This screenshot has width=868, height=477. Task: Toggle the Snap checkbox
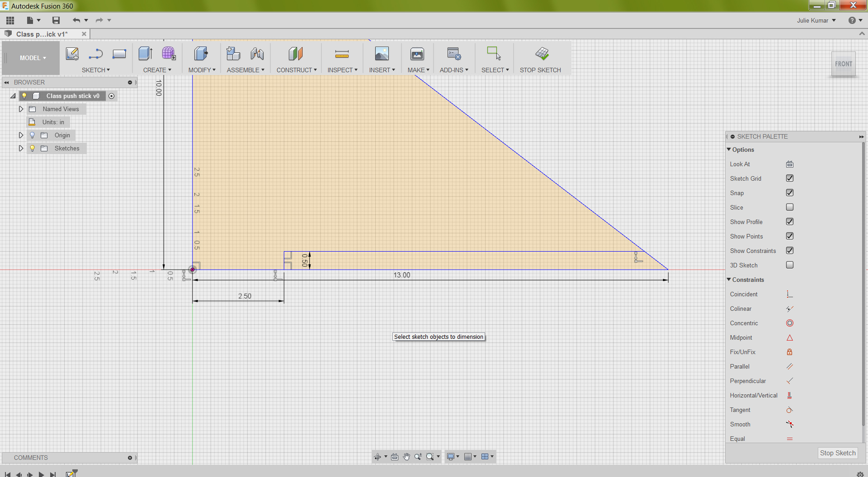pos(790,193)
